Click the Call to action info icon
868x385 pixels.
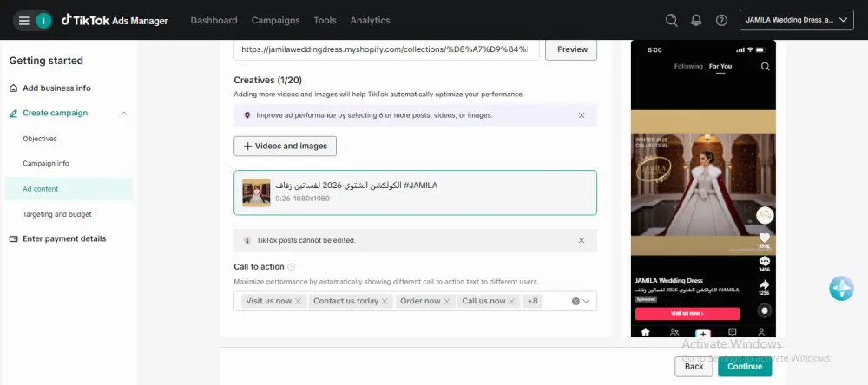(x=292, y=267)
